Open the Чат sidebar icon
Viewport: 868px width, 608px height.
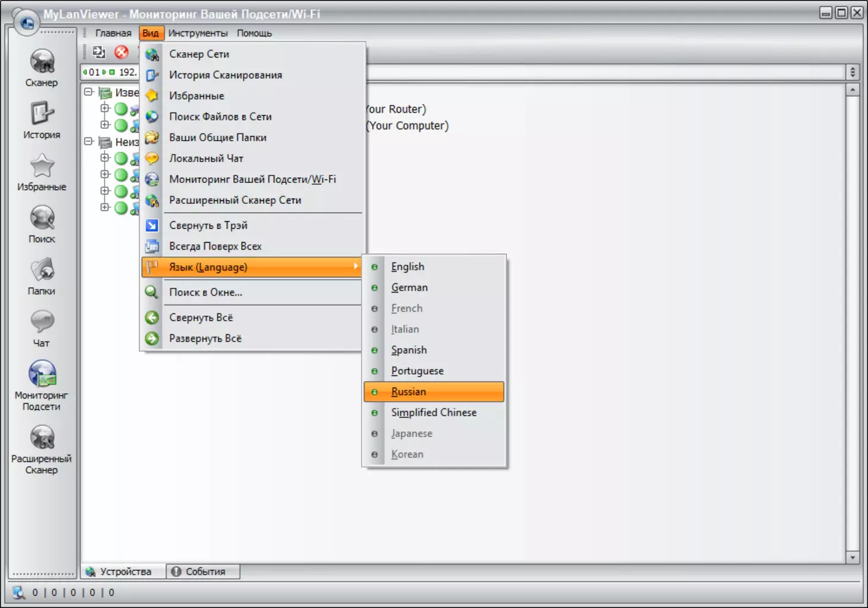click(42, 328)
